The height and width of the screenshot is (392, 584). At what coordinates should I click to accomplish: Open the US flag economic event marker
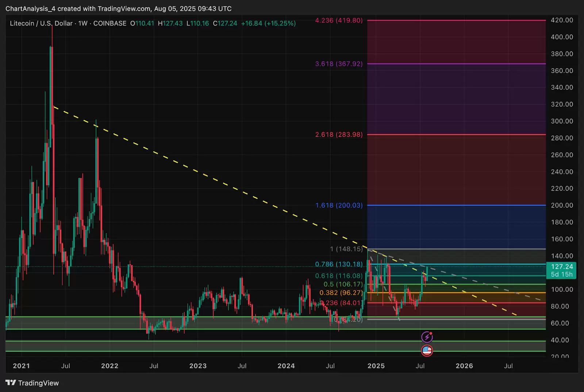pyautogui.click(x=427, y=351)
